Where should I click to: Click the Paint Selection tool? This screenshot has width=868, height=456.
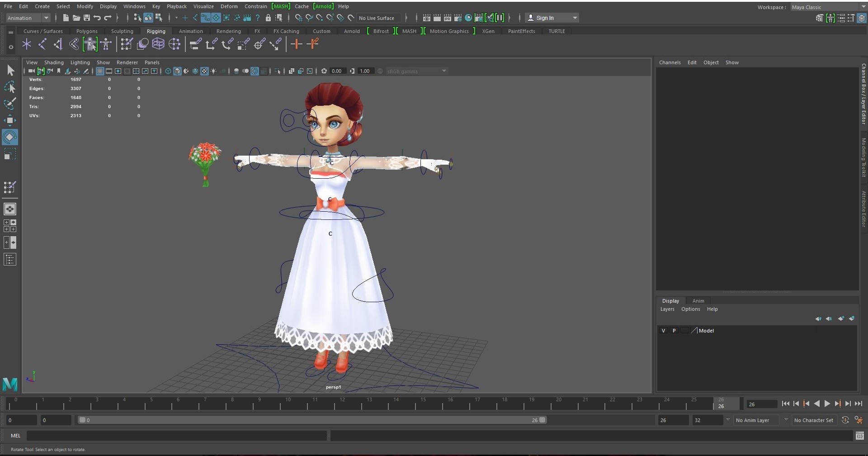coord(9,104)
